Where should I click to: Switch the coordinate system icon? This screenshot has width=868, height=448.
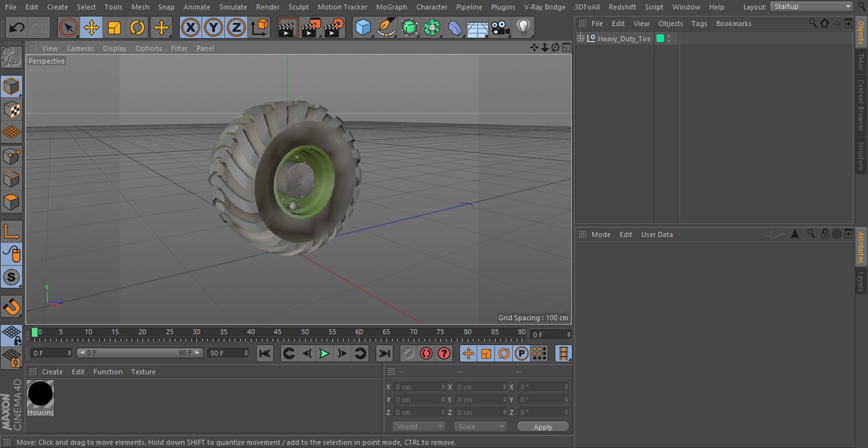pos(259,27)
